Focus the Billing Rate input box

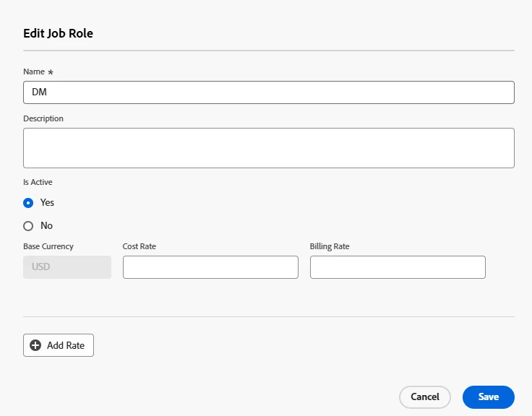pyautogui.click(x=398, y=267)
